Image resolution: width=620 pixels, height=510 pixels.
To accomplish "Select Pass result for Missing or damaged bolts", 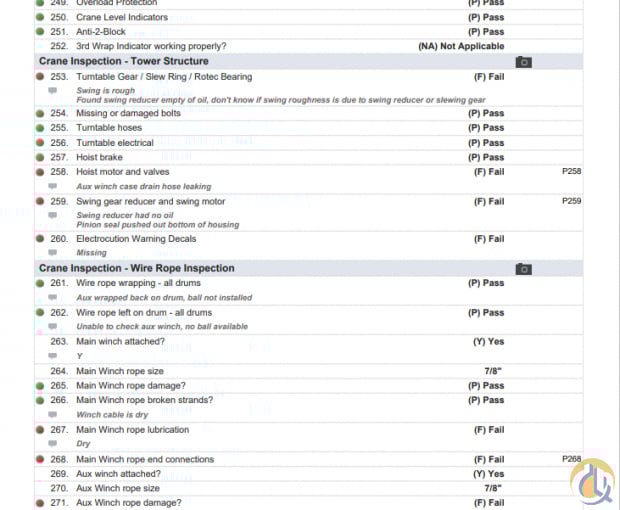I will coord(486,113).
